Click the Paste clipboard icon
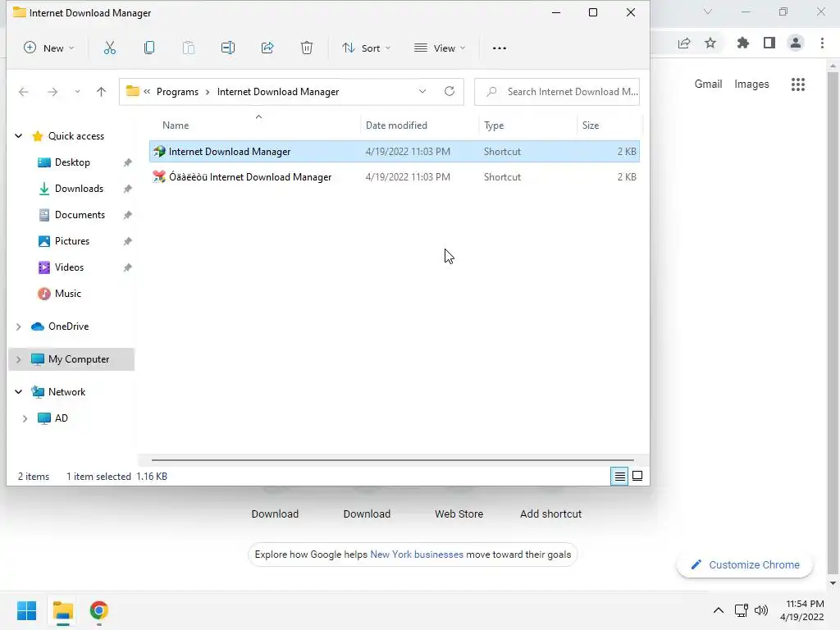Screen dimensions: 840x630 (x=189, y=48)
